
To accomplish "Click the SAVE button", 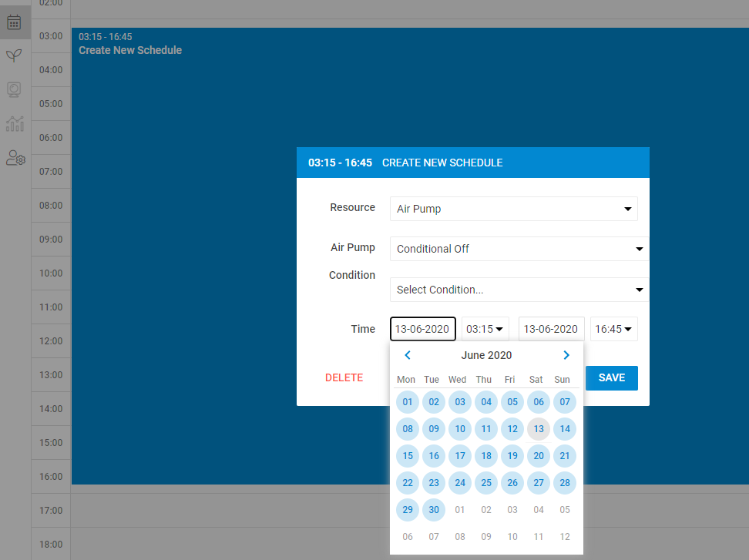I will [611, 378].
